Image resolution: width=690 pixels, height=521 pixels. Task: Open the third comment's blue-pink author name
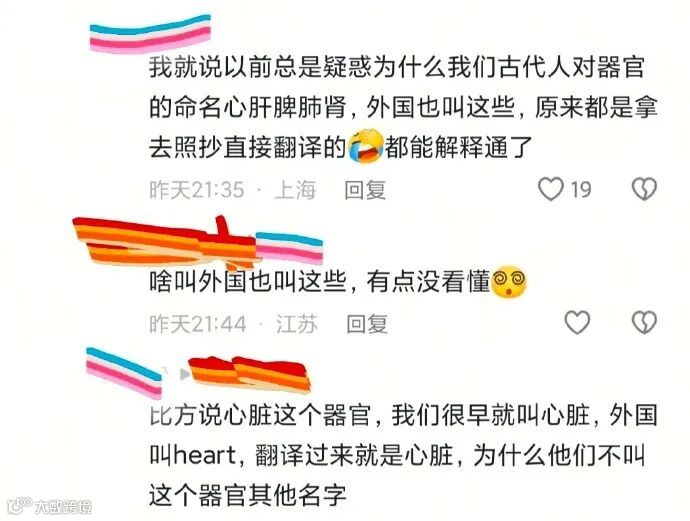tap(124, 373)
